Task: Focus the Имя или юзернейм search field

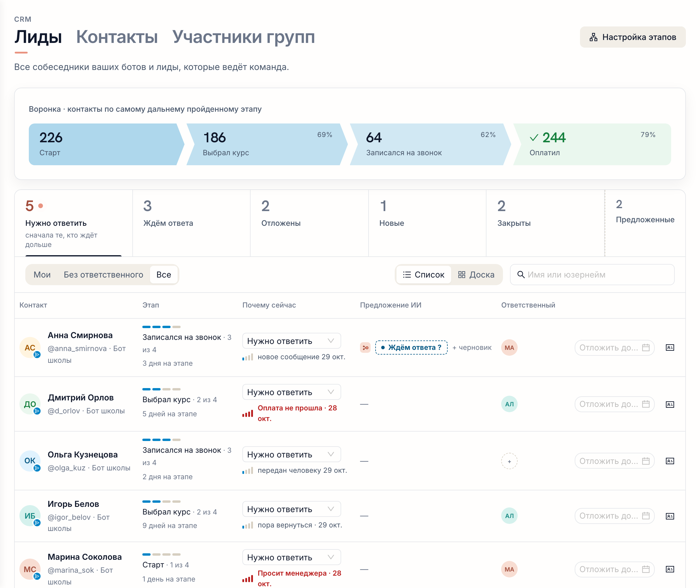Action: (592, 275)
